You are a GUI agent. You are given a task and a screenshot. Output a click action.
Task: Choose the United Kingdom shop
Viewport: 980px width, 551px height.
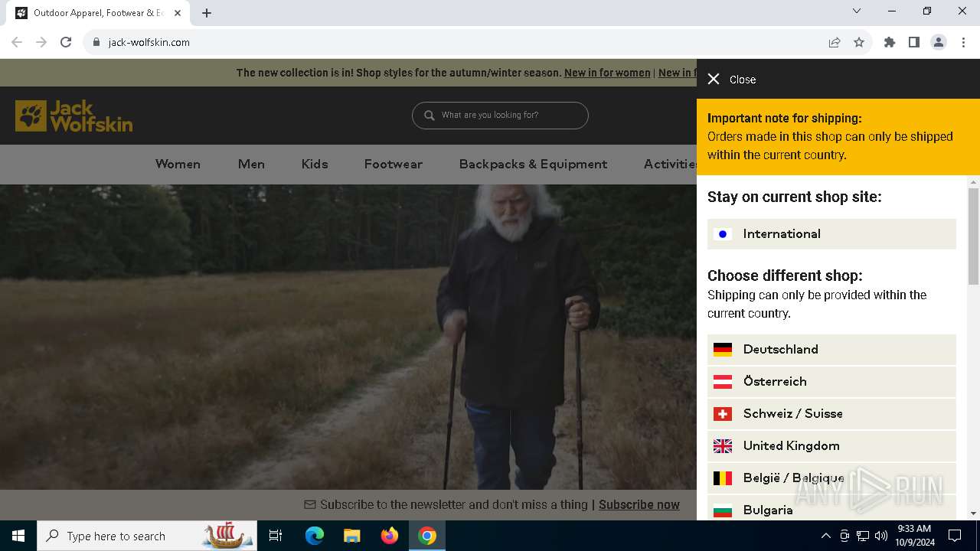click(831, 446)
